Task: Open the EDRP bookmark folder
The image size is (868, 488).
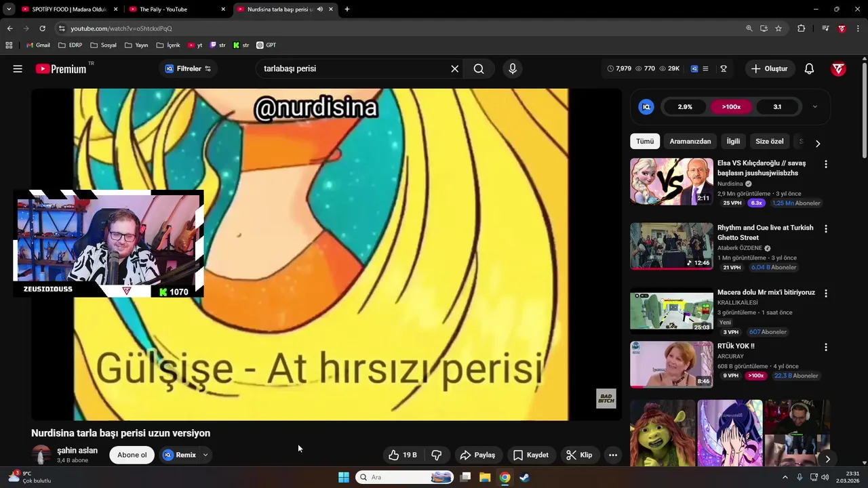Action: click(x=71, y=45)
